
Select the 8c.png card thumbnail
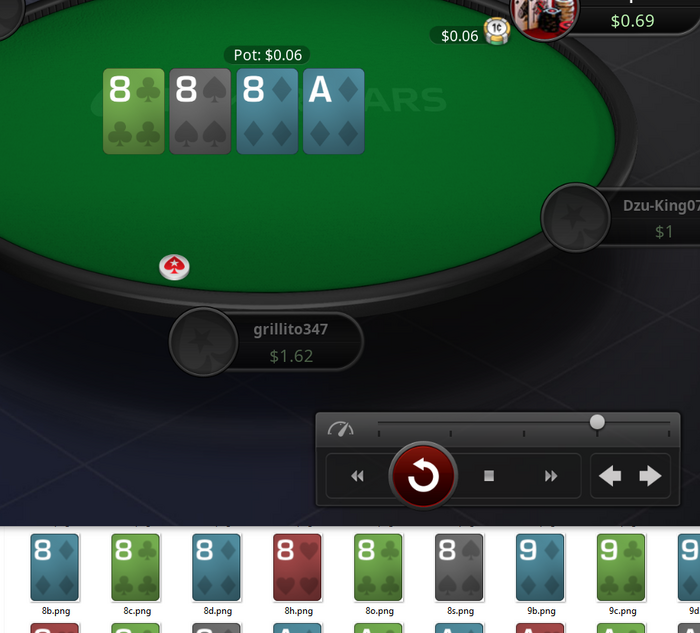tap(136, 567)
